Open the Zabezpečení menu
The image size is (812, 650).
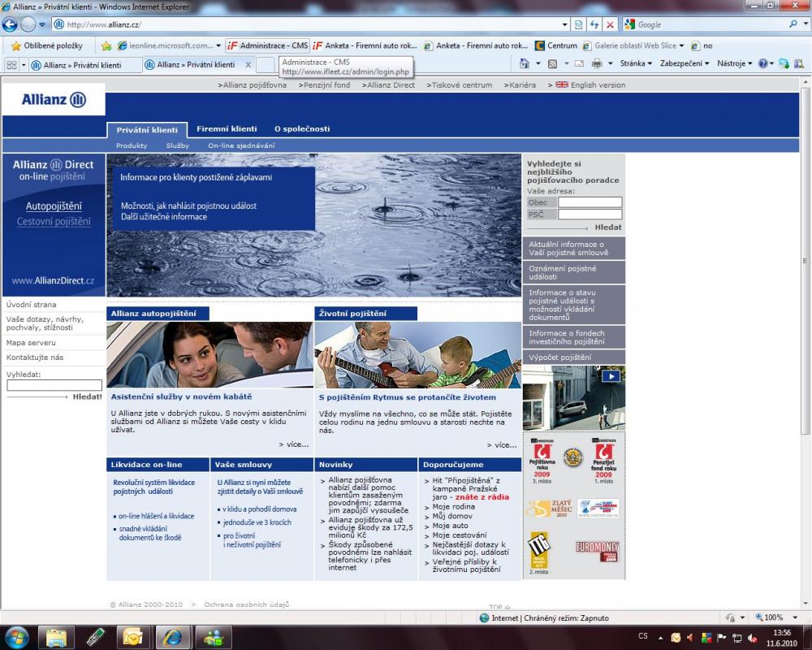685,63
